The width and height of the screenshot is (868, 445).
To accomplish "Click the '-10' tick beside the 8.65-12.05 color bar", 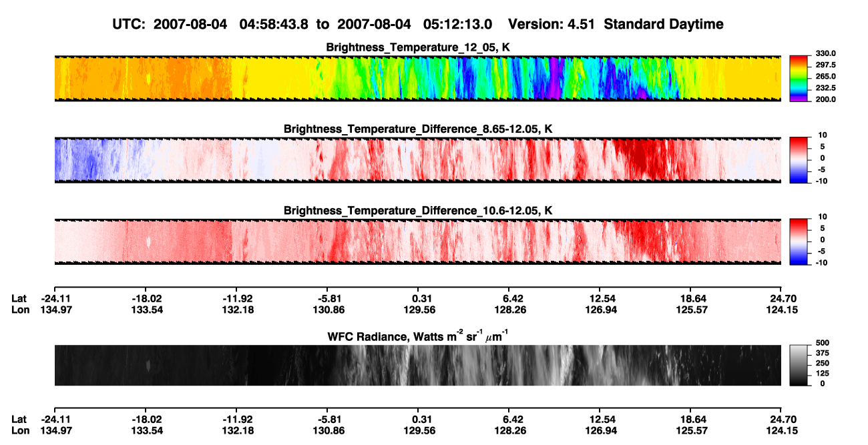I will (822, 181).
